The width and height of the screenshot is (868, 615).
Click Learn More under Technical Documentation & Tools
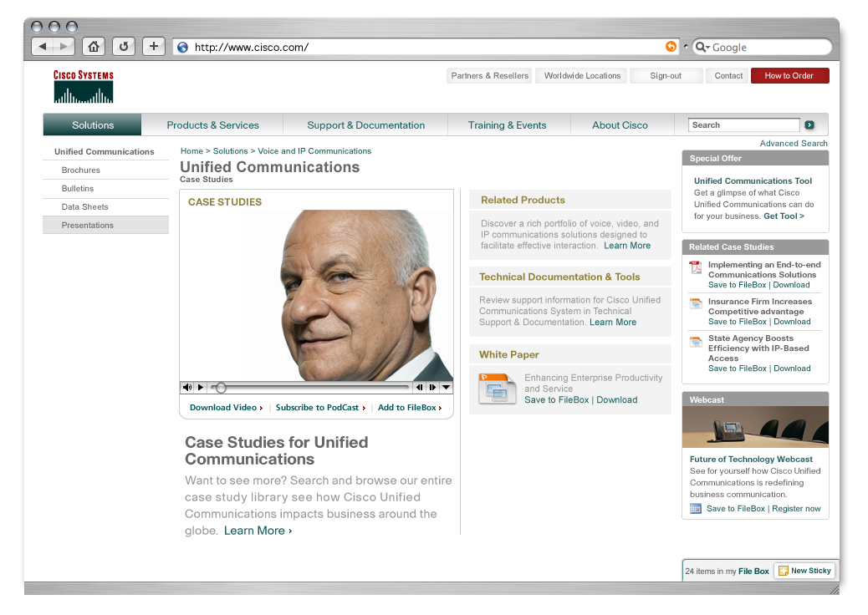(x=613, y=323)
